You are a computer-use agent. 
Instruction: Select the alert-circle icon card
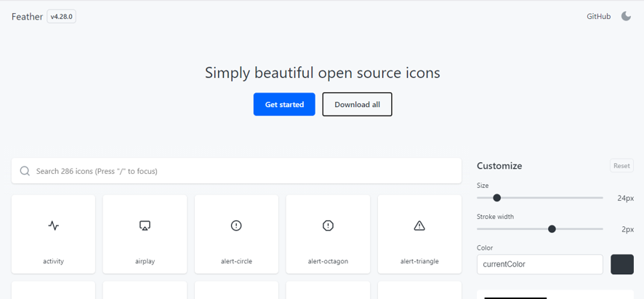click(236, 234)
